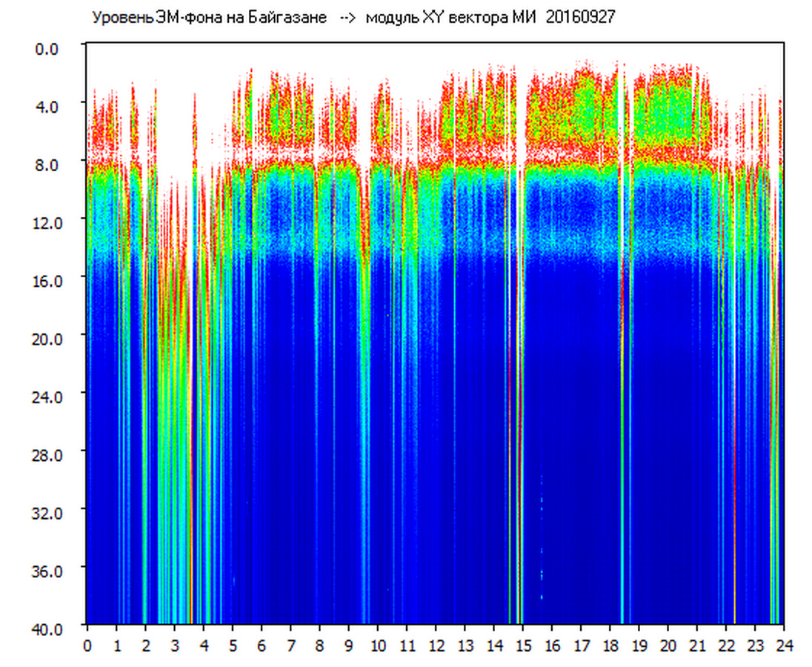This screenshot has width=812, height=667.
Task: Select hour 10 on the horizontal axis
Action: pyautogui.click(x=378, y=646)
